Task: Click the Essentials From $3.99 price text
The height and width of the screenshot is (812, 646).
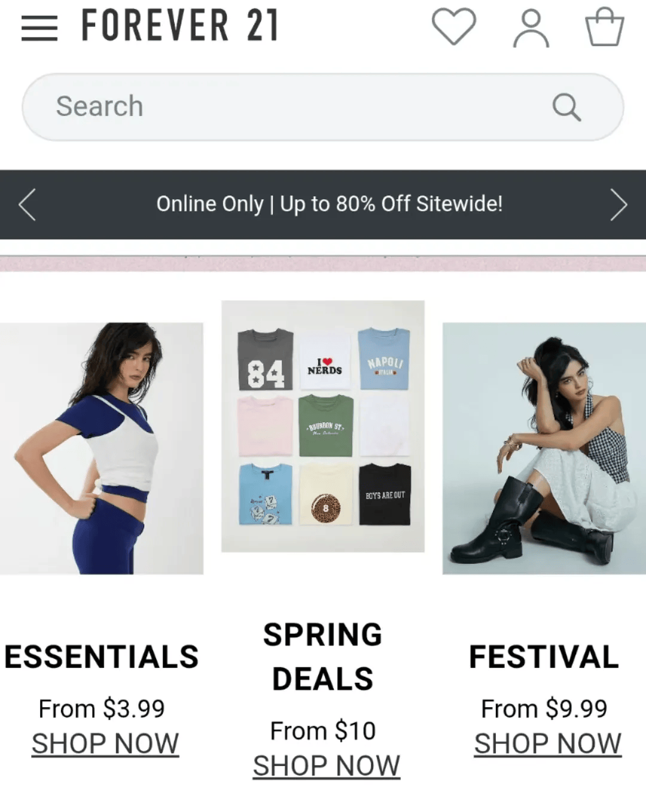Action: 102,708
